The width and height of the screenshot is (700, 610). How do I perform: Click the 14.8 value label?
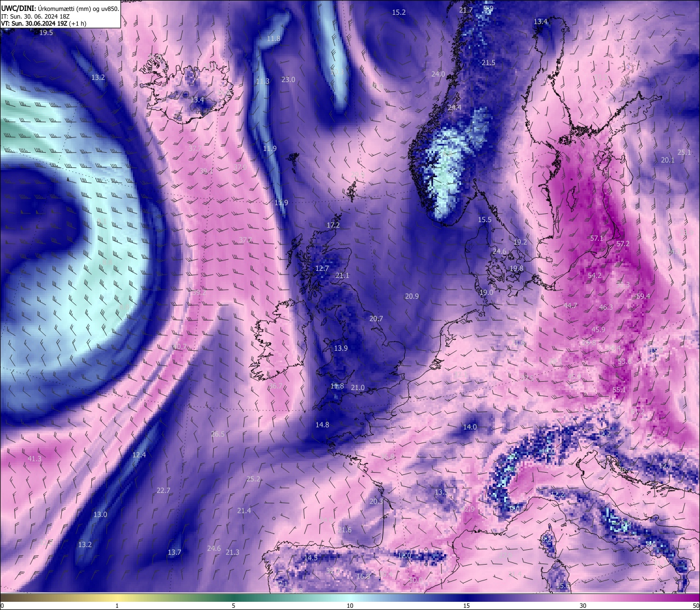pyautogui.click(x=322, y=425)
